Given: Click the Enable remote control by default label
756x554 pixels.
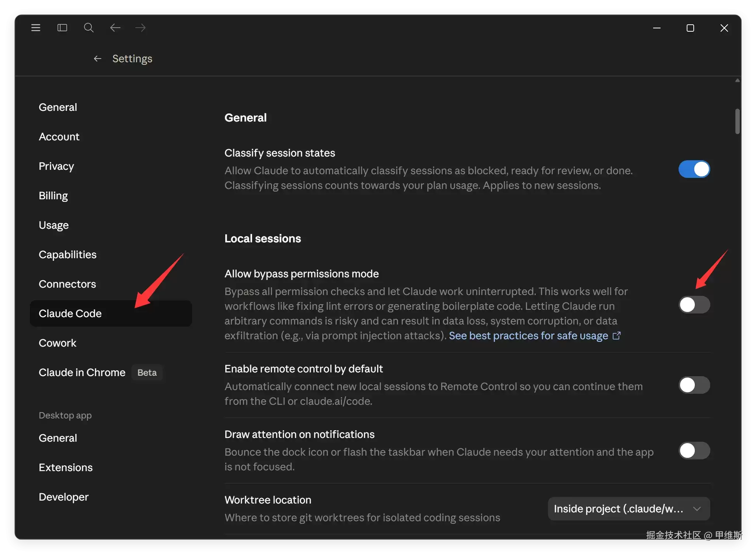Looking at the screenshot, I should point(304,369).
